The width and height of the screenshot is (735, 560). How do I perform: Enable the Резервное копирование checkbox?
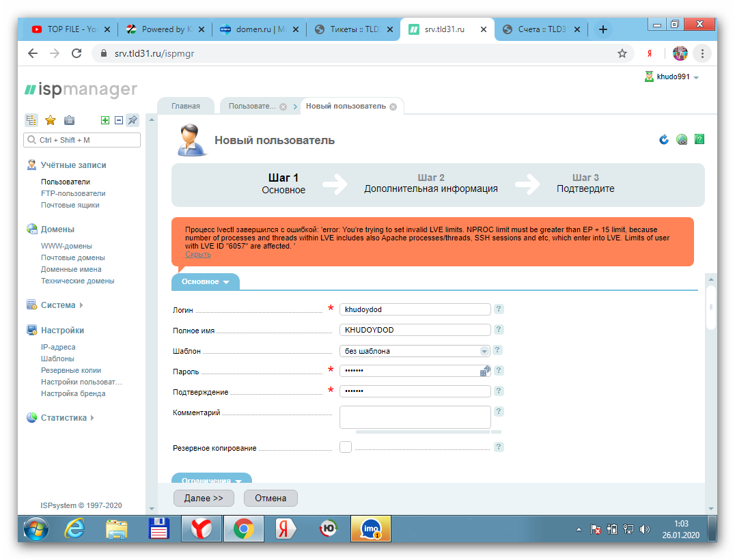(346, 447)
